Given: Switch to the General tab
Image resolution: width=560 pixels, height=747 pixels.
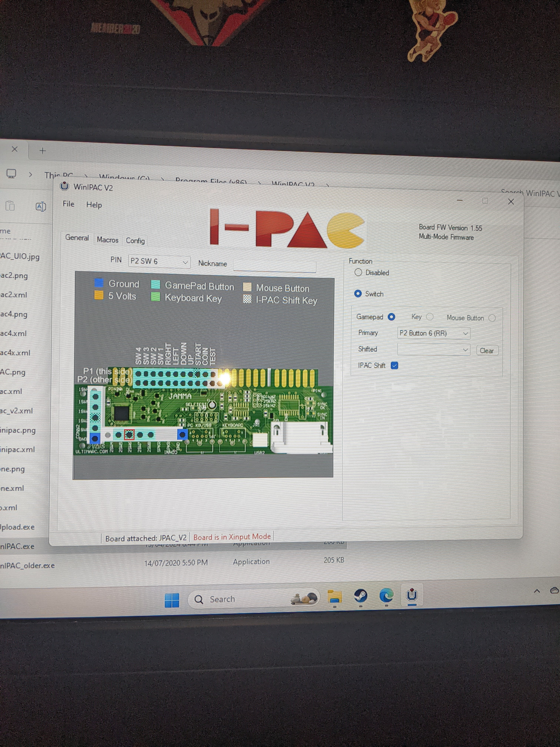Looking at the screenshot, I should (77, 237).
